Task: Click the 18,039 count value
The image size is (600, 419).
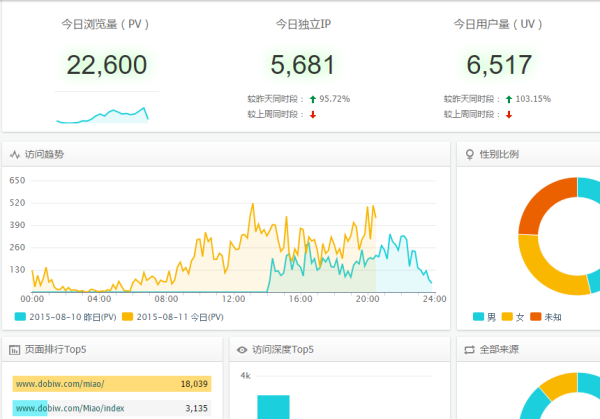Action: 194,384
